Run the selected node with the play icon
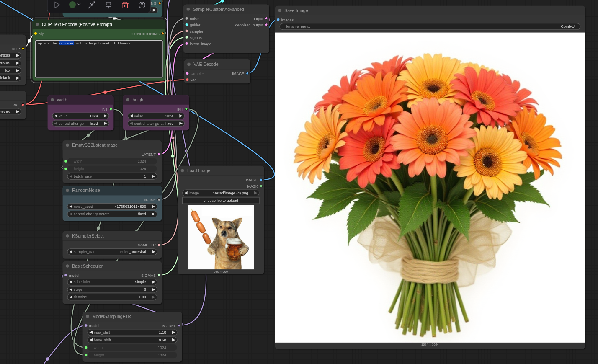 pos(57,5)
